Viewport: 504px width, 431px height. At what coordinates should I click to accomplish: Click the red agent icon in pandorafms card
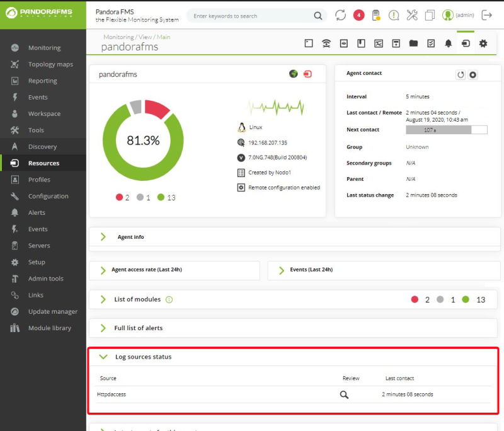point(307,74)
